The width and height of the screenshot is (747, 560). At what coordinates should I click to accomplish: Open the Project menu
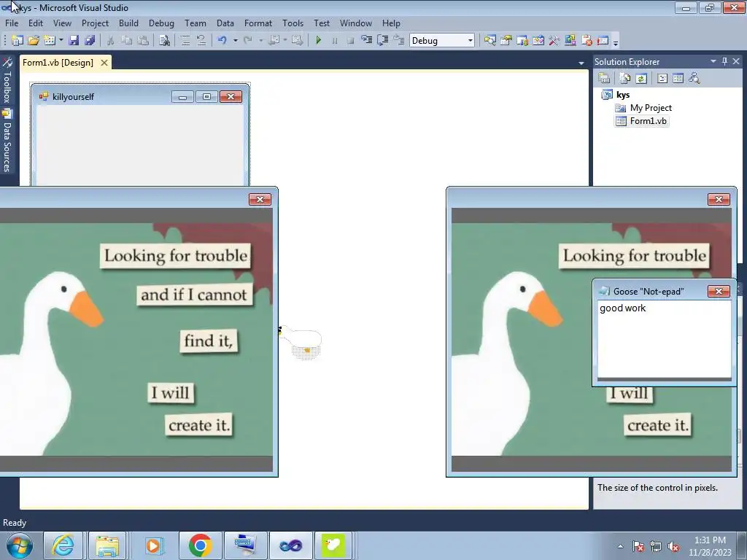95,23
